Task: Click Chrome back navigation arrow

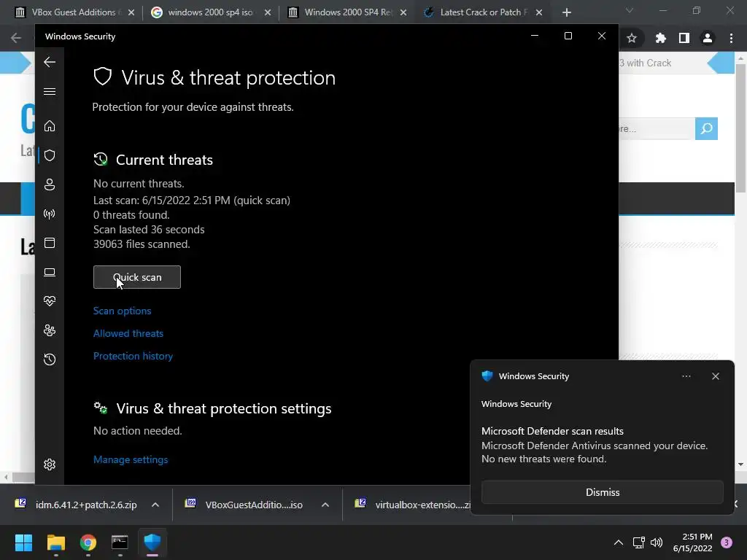Action: [16, 38]
